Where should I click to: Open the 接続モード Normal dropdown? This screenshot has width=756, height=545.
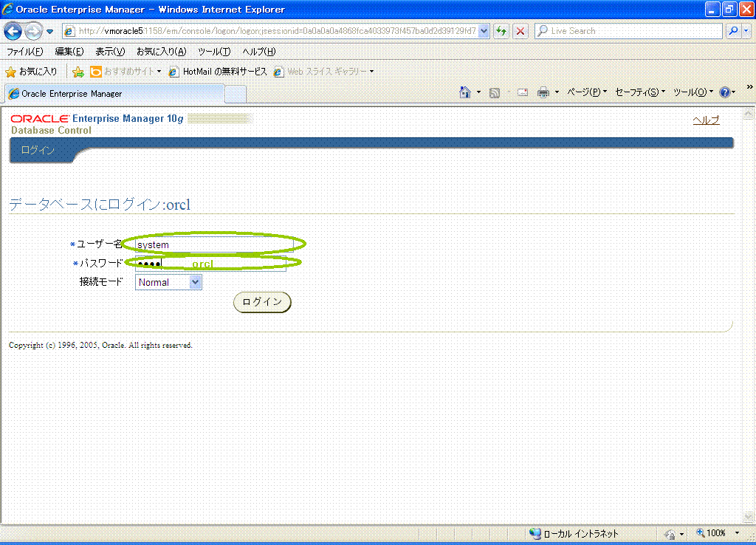pos(168,282)
